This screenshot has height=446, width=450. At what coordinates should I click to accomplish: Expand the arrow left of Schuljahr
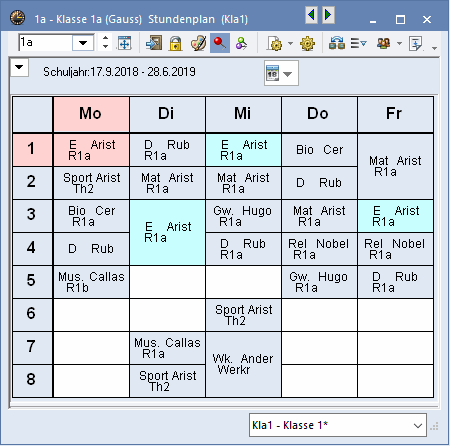click(x=19, y=67)
